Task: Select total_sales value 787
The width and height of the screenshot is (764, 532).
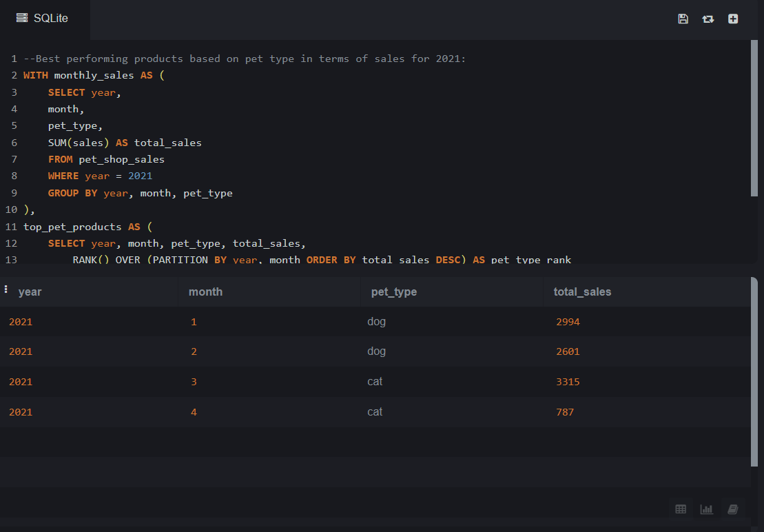Action: pyautogui.click(x=565, y=412)
